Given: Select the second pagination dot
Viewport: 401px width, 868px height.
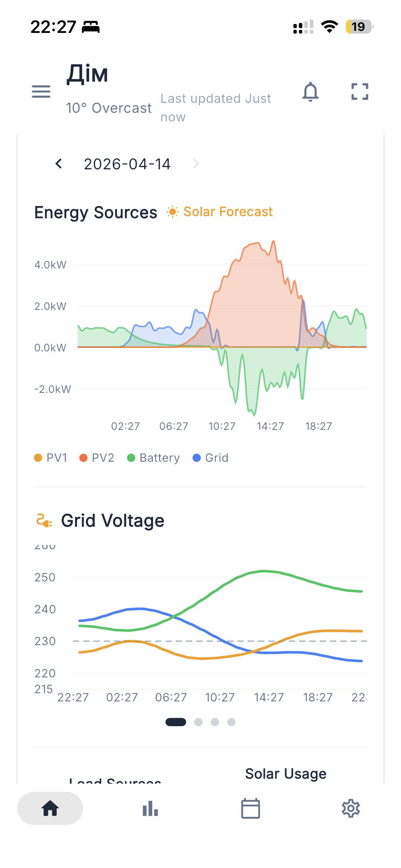Looking at the screenshot, I should (199, 722).
